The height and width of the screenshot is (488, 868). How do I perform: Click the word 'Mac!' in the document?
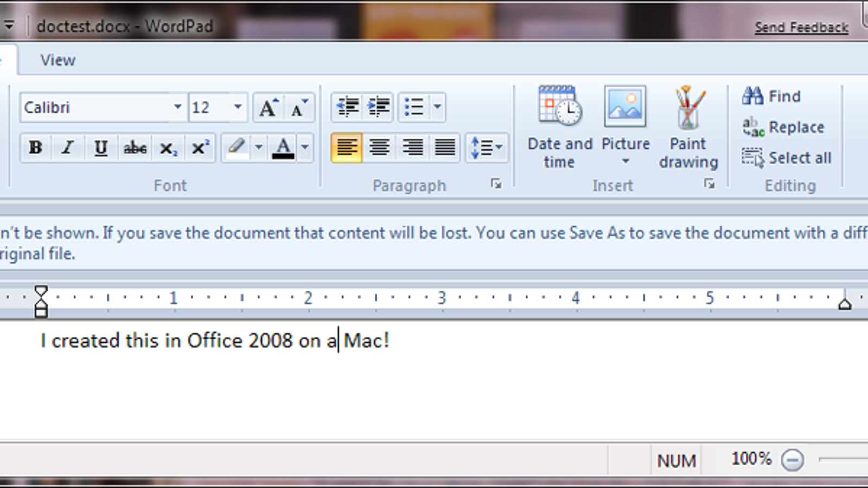tap(366, 341)
